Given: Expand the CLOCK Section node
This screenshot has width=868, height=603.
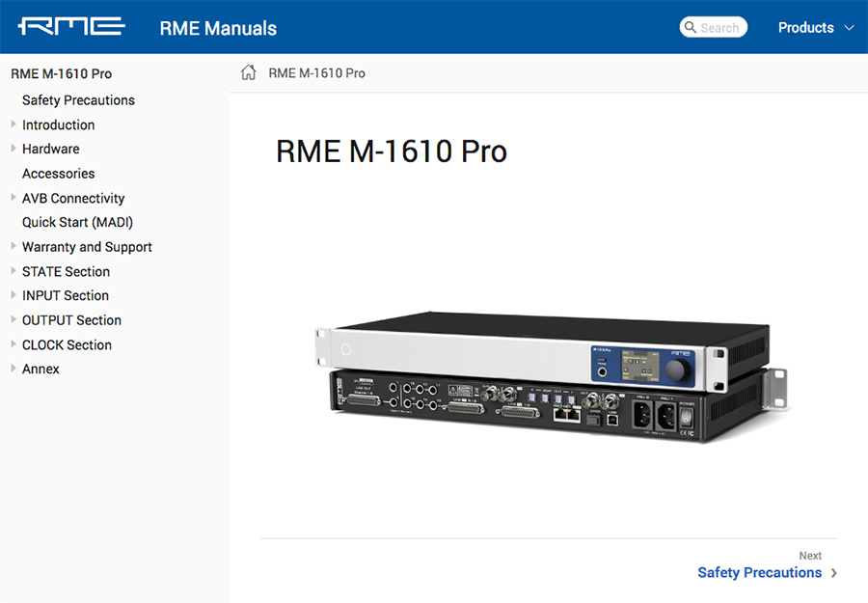Looking at the screenshot, I should click(x=14, y=343).
